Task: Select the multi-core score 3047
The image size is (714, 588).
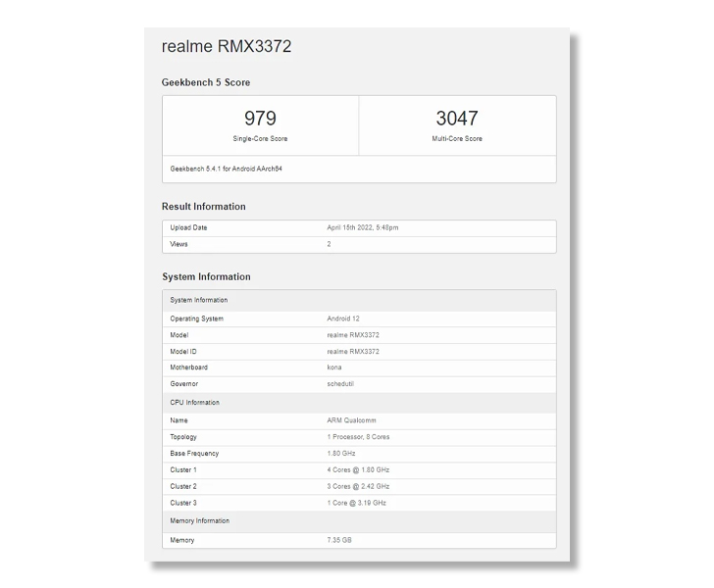Action: [457, 119]
